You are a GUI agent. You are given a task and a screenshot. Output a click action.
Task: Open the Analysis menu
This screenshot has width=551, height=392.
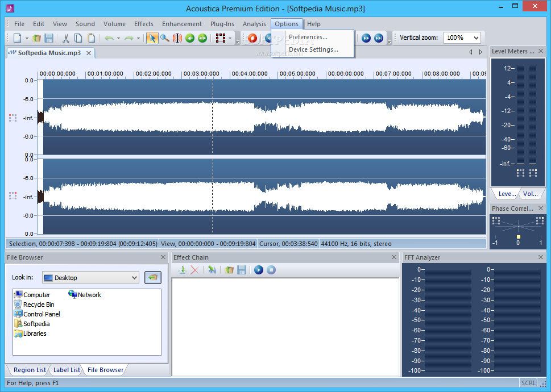pos(254,24)
